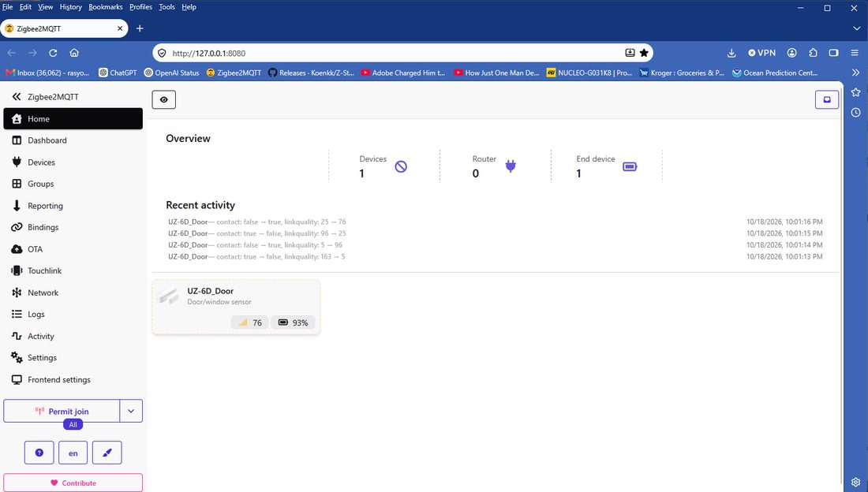Click the help question mark button
The height and width of the screenshot is (492, 868).
(x=39, y=453)
